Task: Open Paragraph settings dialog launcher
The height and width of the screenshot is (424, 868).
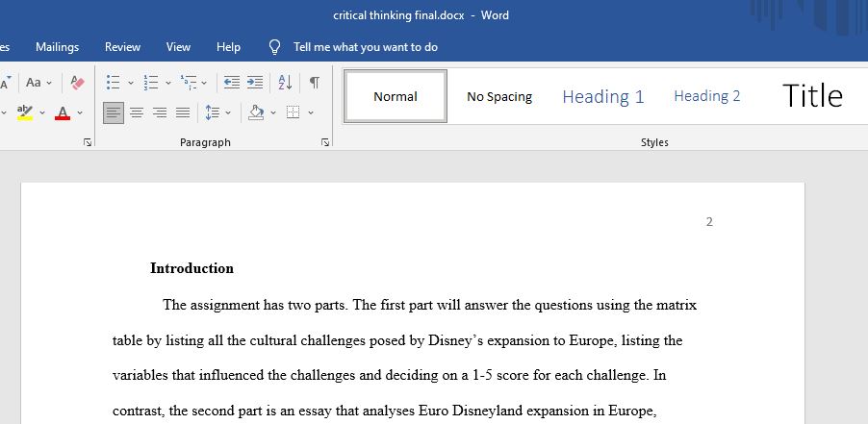Action: [x=325, y=142]
